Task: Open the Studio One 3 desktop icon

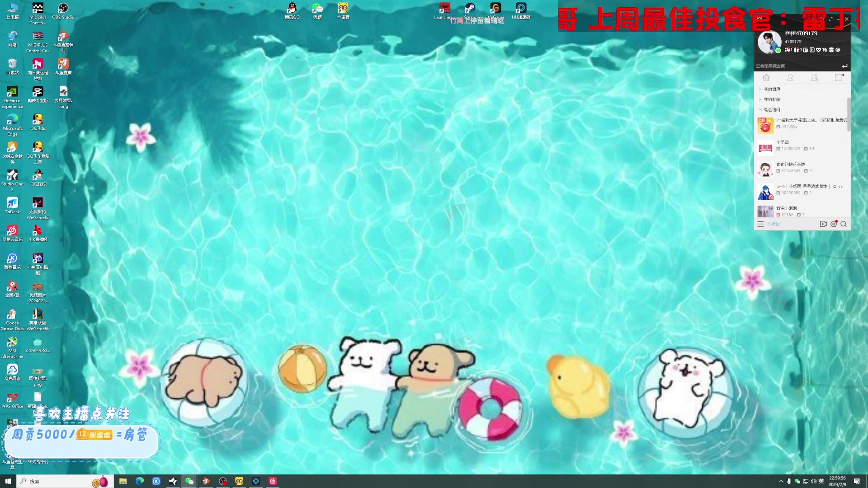Action: coord(12,180)
